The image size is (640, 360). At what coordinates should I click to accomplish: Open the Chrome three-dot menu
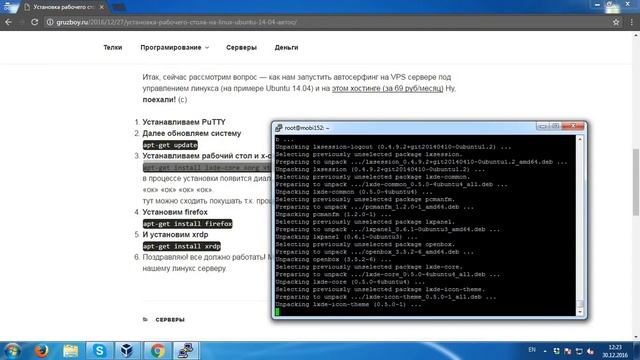[631, 22]
